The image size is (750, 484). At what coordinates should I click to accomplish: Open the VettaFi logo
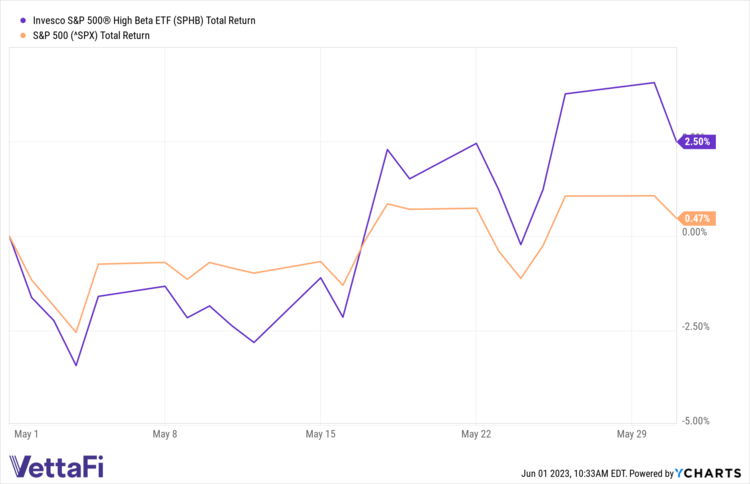tap(57, 466)
